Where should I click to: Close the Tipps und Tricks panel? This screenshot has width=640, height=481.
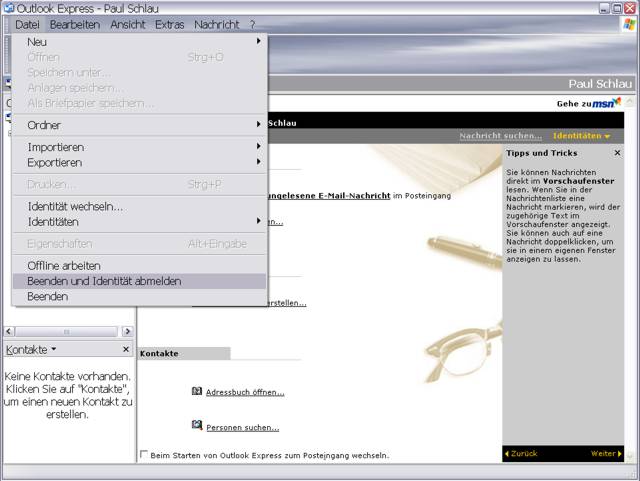617,153
